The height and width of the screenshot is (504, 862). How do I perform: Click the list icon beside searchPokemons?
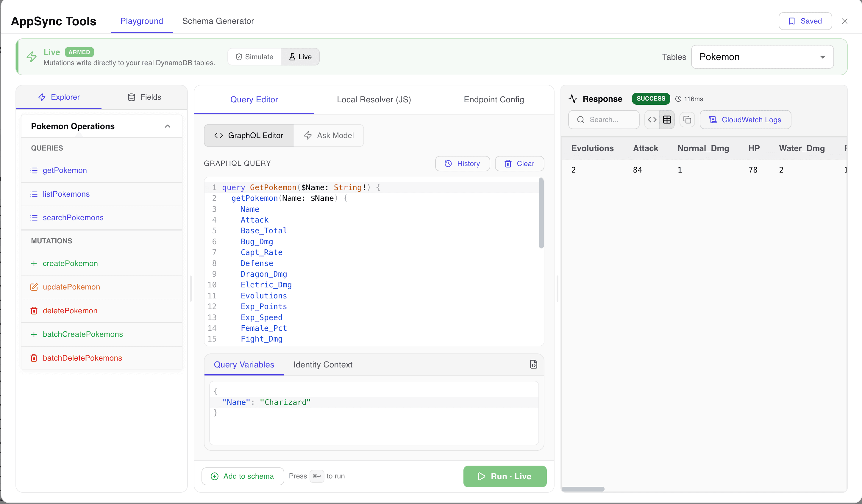coord(34,218)
